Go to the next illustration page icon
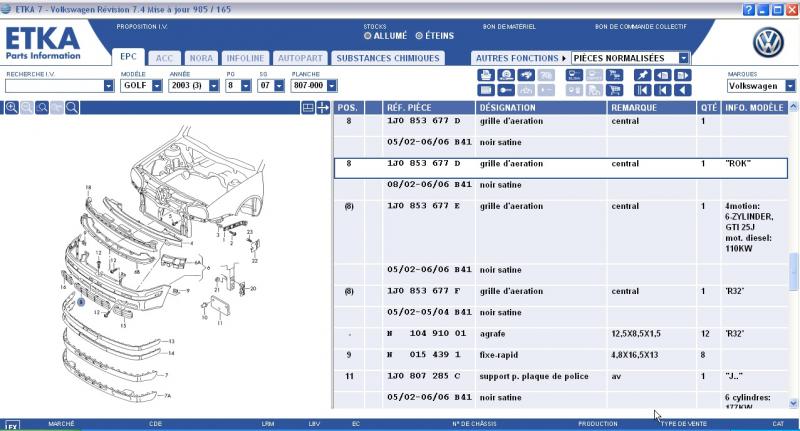 [682, 75]
